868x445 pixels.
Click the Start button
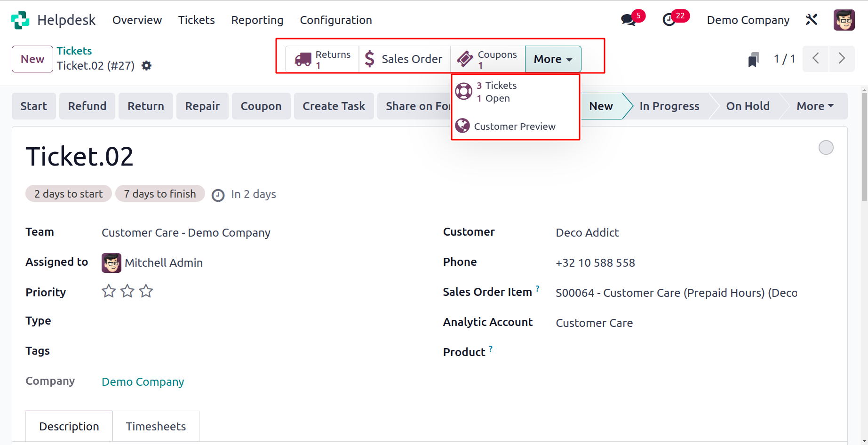[34, 106]
